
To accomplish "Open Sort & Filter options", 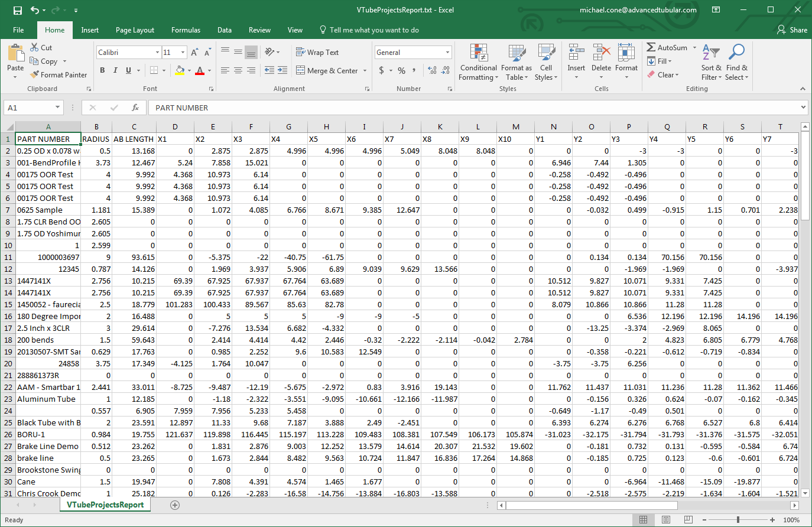I will coord(711,62).
